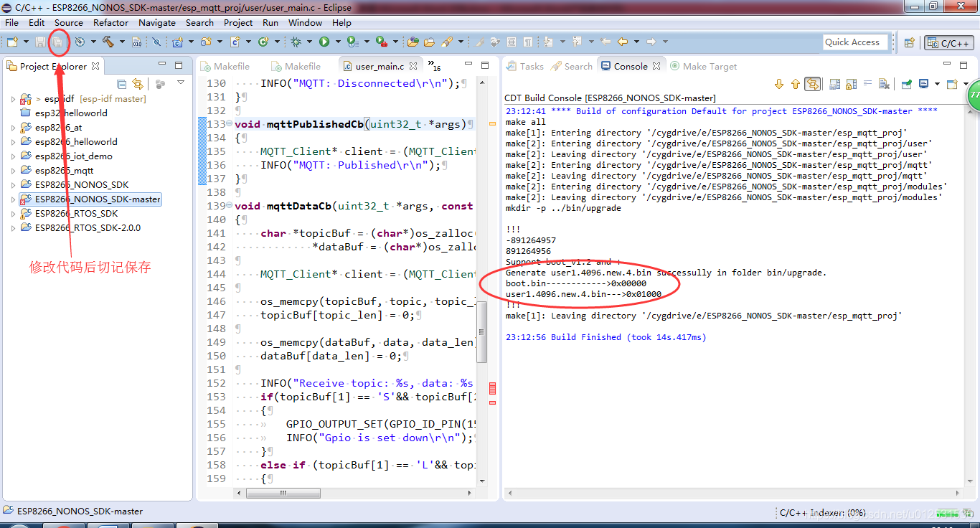Expand the ESP8266_RTOS_SDK-2.0.0 project
The height and width of the screenshot is (528, 980).
pyautogui.click(x=13, y=228)
